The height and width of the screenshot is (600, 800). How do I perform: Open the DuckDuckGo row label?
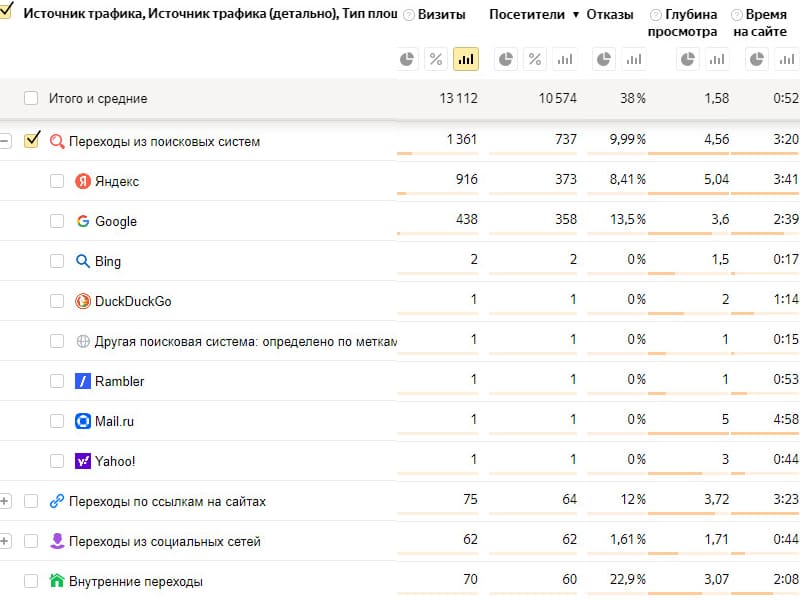(133, 301)
